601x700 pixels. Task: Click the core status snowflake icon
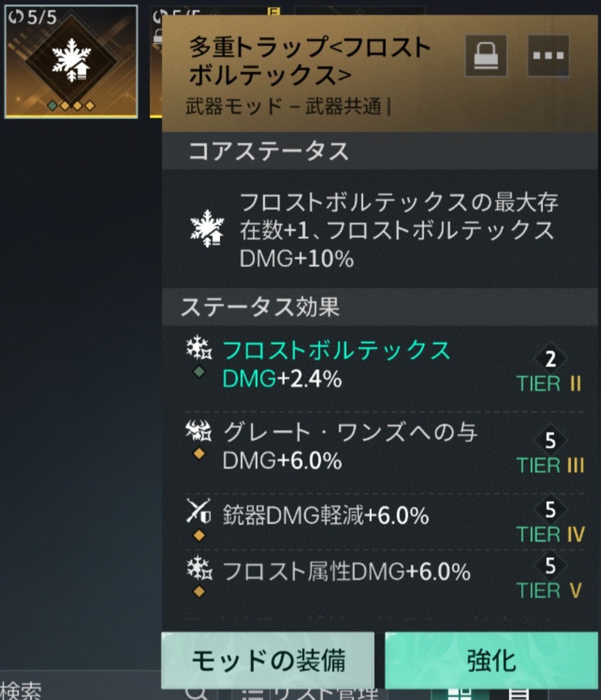click(x=207, y=229)
